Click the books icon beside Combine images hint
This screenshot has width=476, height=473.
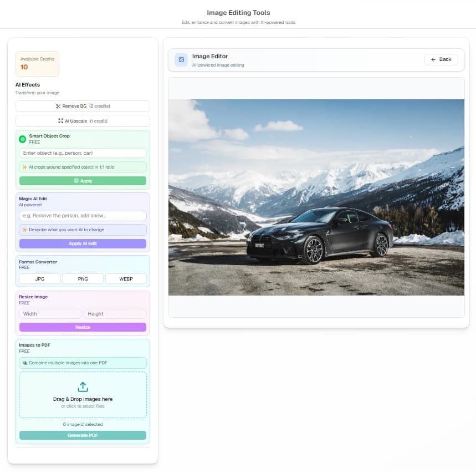click(25, 363)
